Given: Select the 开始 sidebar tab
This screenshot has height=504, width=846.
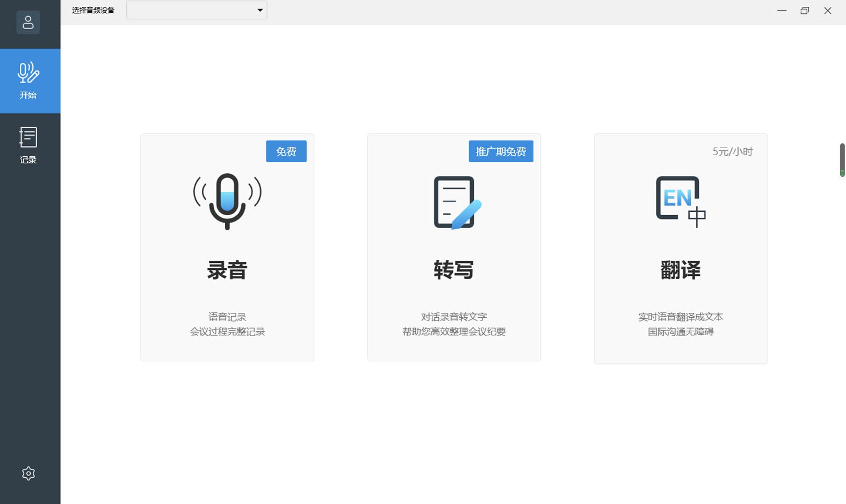Looking at the screenshot, I should (x=30, y=81).
